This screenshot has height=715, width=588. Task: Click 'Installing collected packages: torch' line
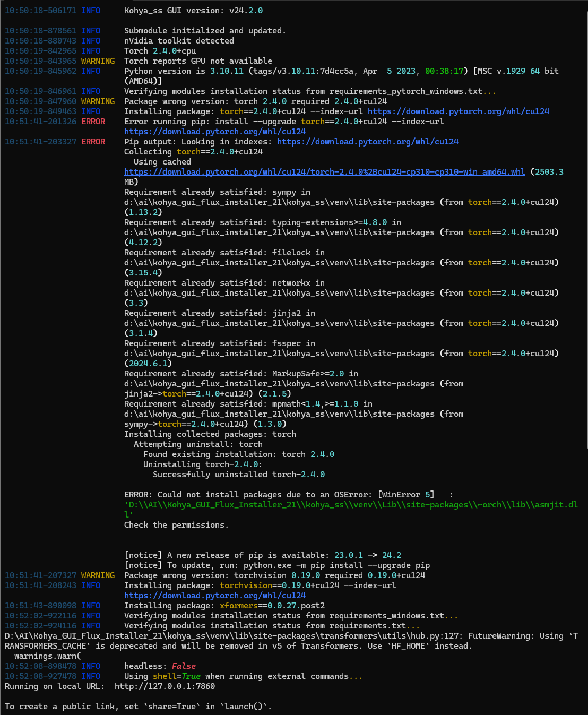click(x=210, y=434)
